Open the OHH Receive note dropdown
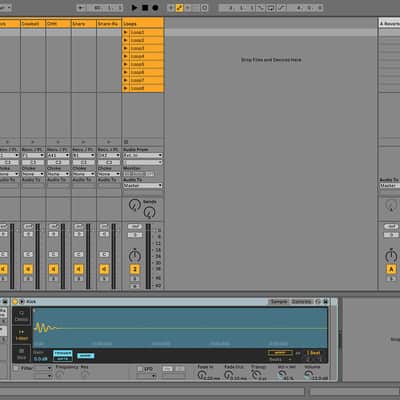This screenshot has width=400, height=400. tap(58, 155)
